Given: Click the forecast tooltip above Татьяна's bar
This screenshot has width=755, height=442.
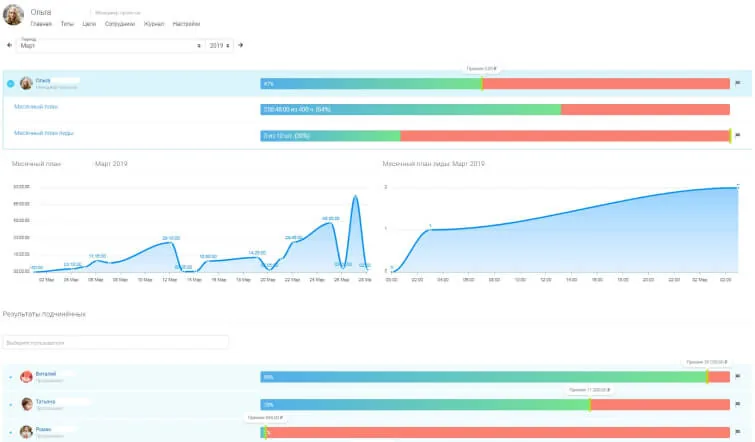Looking at the screenshot, I should click(589, 390).
